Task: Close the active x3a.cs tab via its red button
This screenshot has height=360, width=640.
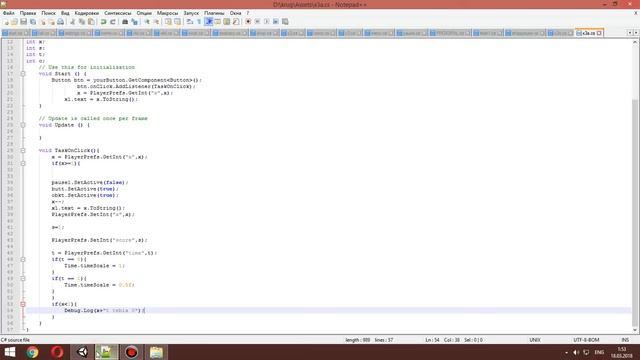Action: pyautogui.click(x=599, y=33)
